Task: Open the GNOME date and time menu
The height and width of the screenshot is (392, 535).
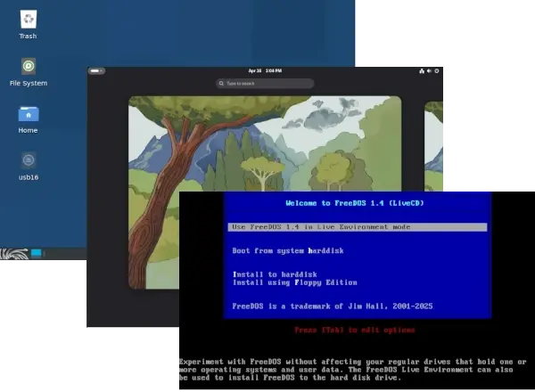Action: [265, 71]
